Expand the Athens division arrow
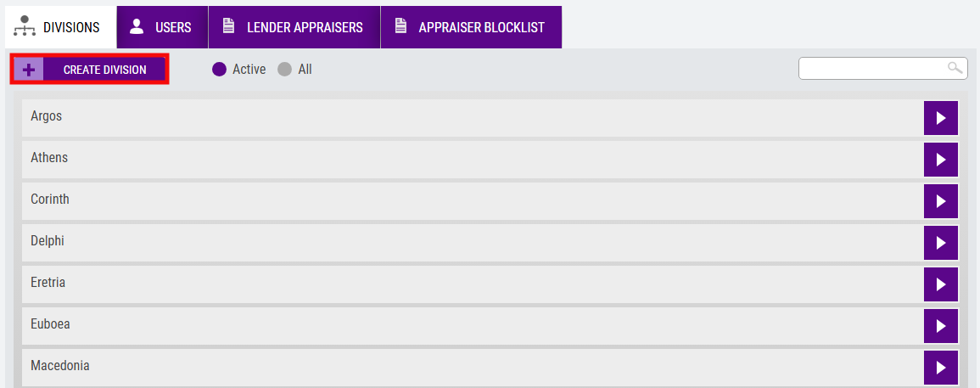This screenshot has height=388, width=980. [x=941, y=160]
